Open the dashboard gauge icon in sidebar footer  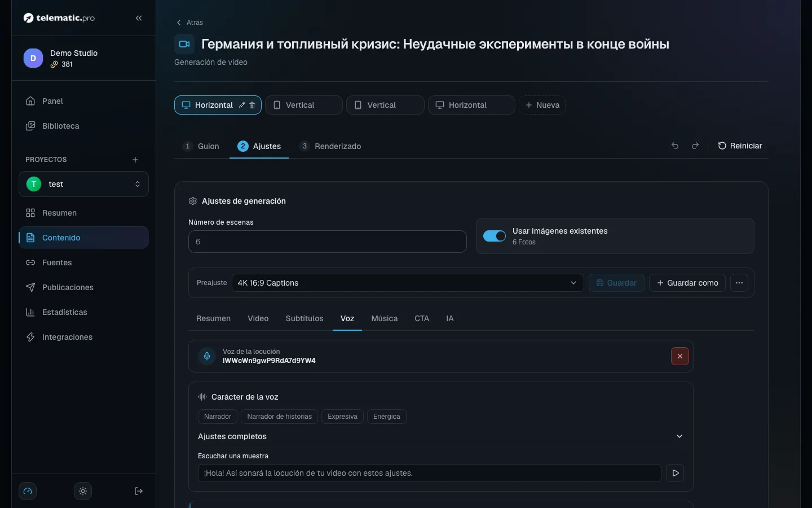pyautogui.click(x=28, y=491)
